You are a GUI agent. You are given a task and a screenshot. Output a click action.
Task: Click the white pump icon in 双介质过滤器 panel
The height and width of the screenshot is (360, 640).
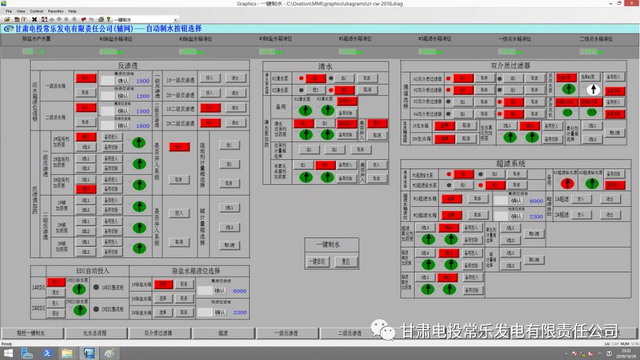click(x=593, y=89)
